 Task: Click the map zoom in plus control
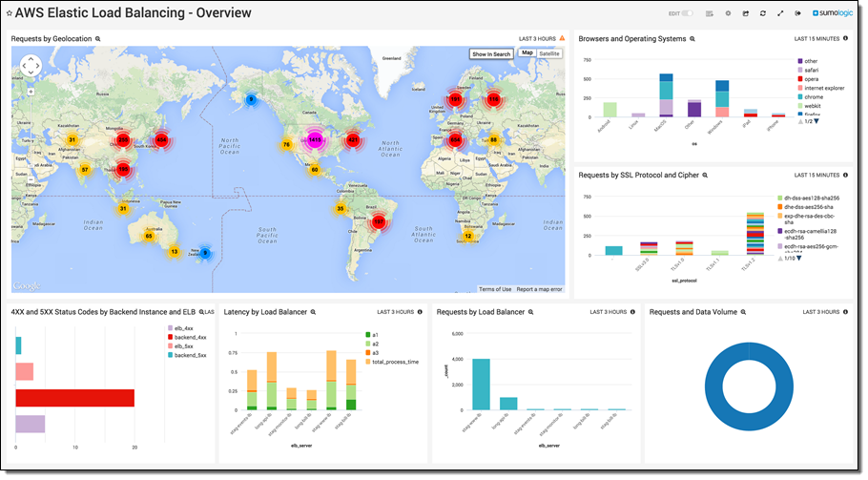[x=30, y=93]
